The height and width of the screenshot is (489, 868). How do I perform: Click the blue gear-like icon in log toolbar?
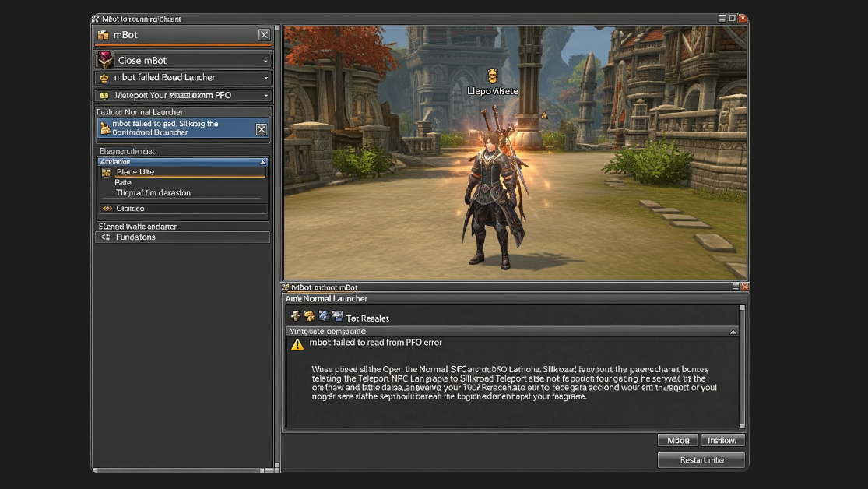click(x=324, y=316)
